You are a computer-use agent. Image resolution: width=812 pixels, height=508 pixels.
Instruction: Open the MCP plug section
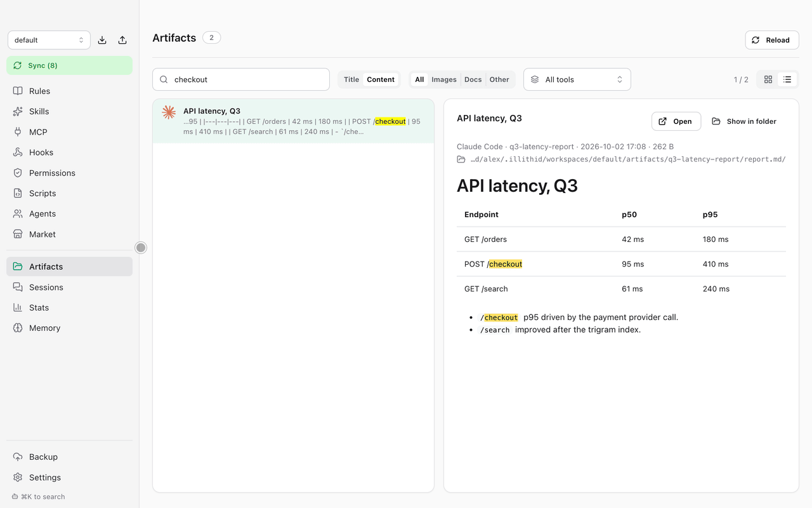[69, 132]
